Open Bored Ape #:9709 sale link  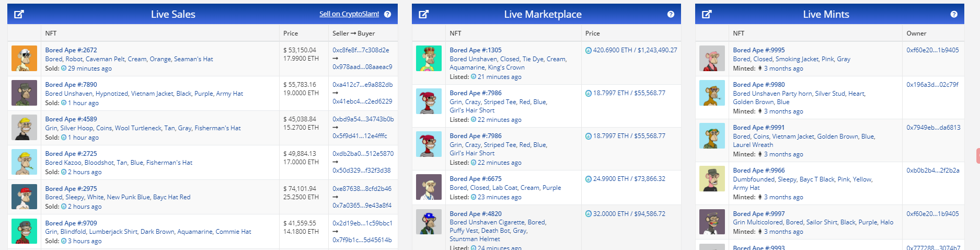pyautogui.click(x=71, y=223)
